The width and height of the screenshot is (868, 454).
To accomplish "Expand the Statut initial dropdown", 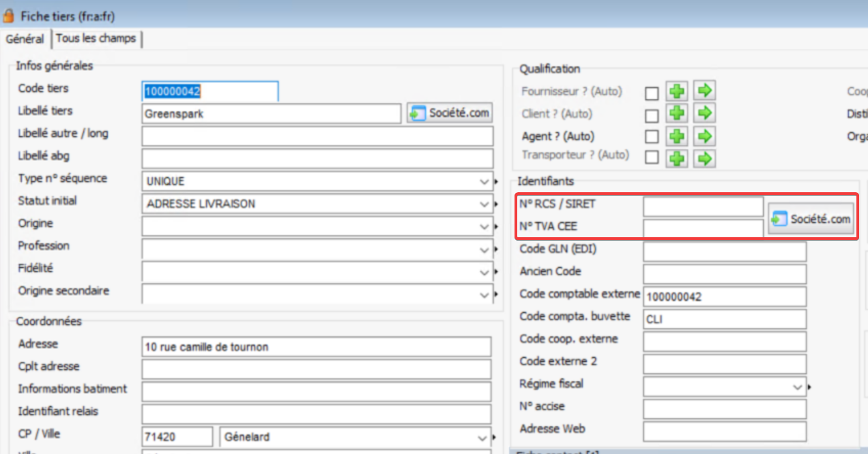I will (x=484, y=204).
